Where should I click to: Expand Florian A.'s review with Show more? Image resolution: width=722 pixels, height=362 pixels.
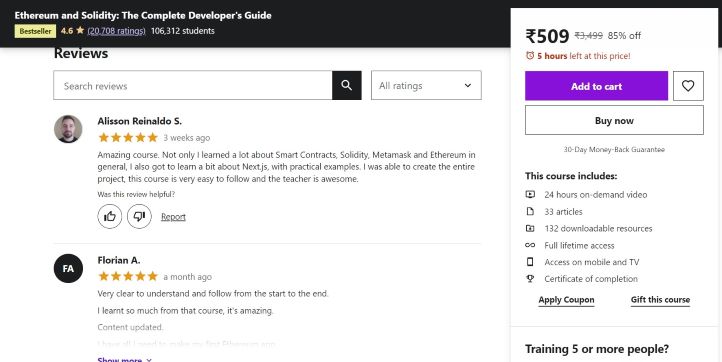124,360
